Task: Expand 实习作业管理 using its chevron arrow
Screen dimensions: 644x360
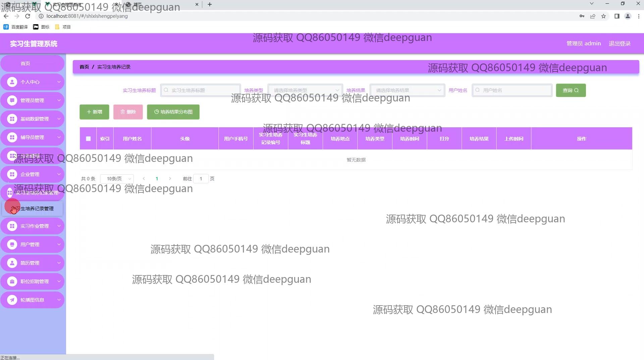Action: pos(59,226)
